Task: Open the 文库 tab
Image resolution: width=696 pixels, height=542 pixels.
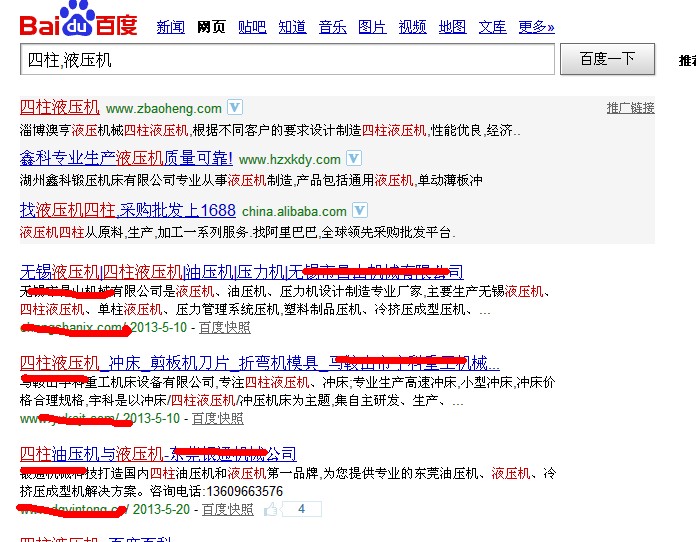Action: pyautogui.click(x=493, y=27)
